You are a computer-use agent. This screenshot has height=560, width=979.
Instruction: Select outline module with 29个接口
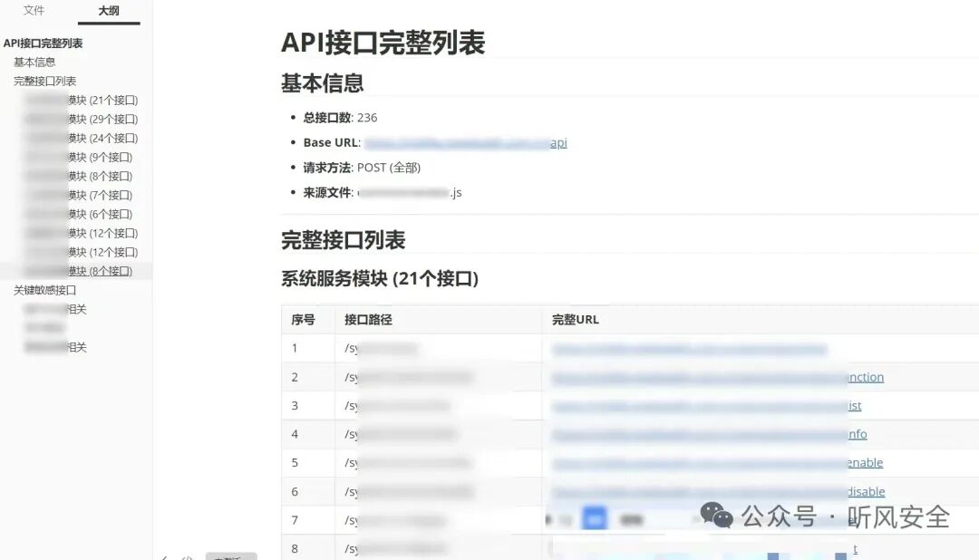[x=82, y=119]
